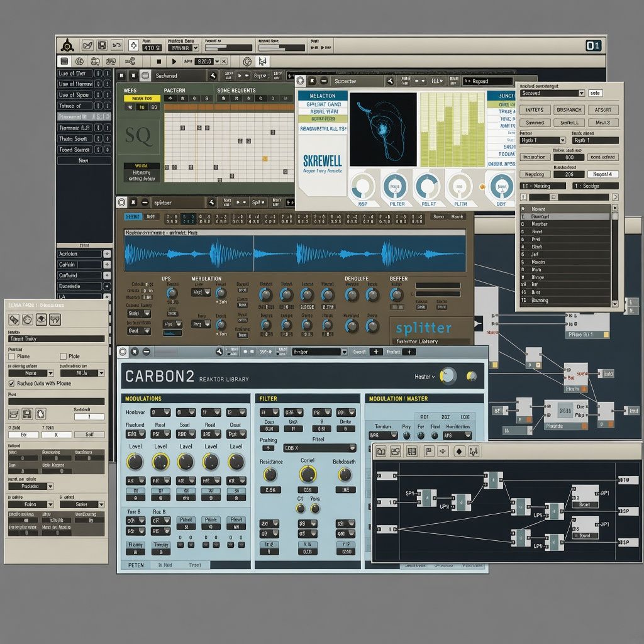The height and width of the screenshot is (644, 644).
Task: Toggle the plus button on the Acrioton row
Action: click(107, 254)
